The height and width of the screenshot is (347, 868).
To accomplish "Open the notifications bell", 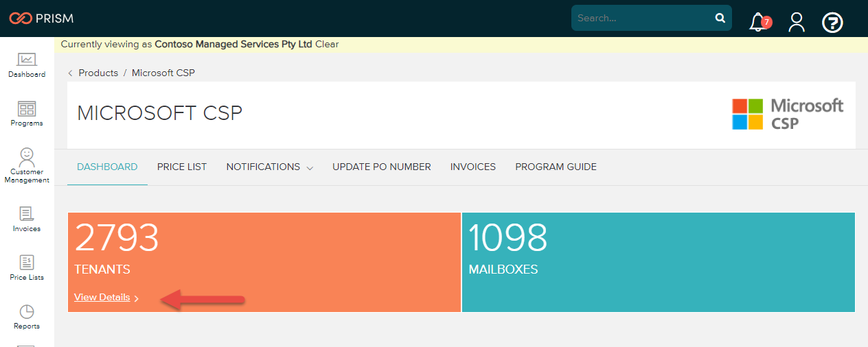I will coord(759,22).
